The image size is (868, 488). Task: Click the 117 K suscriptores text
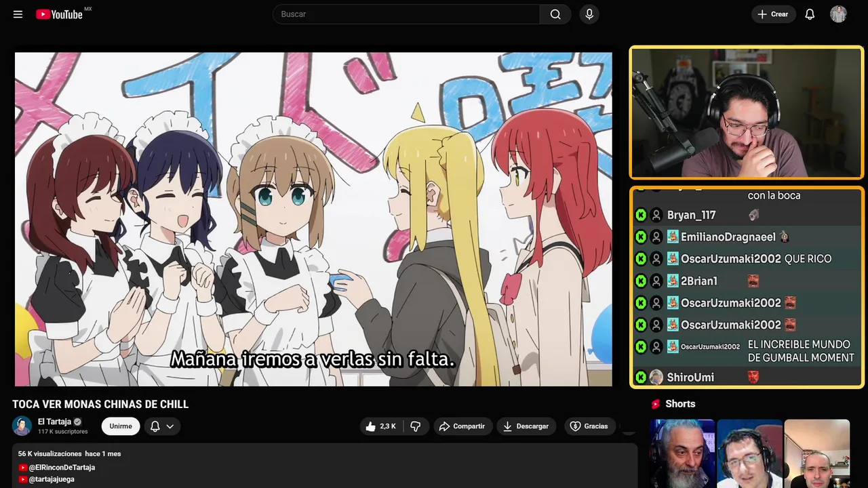click(x=63, y=432)
